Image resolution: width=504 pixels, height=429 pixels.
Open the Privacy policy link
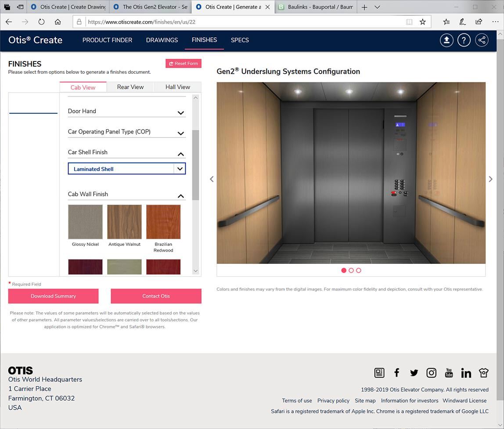pos(333,401)
